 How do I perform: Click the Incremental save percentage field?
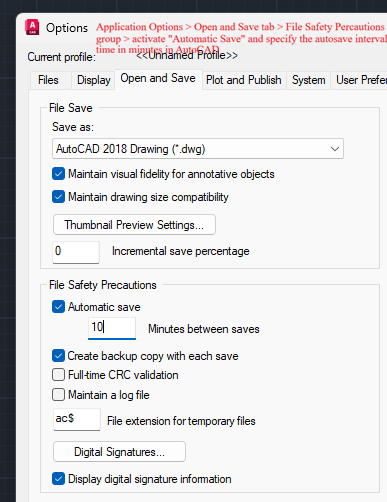click(x=76, y=252)
